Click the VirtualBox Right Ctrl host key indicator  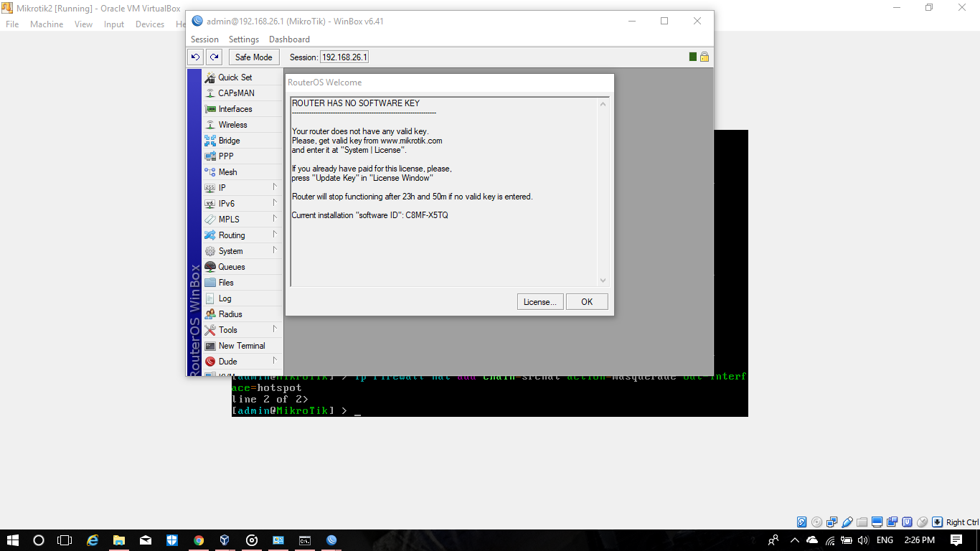pyautogui.click(x=962, y=522)
